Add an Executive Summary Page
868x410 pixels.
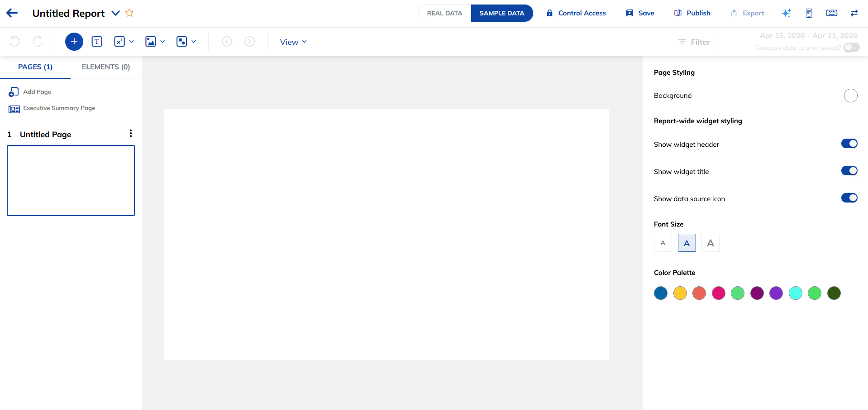coord(59,108)
